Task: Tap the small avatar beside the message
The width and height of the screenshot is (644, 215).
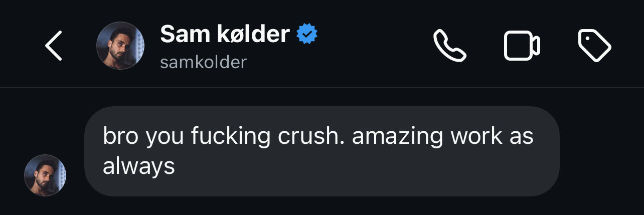Action: tap(45, 175)
